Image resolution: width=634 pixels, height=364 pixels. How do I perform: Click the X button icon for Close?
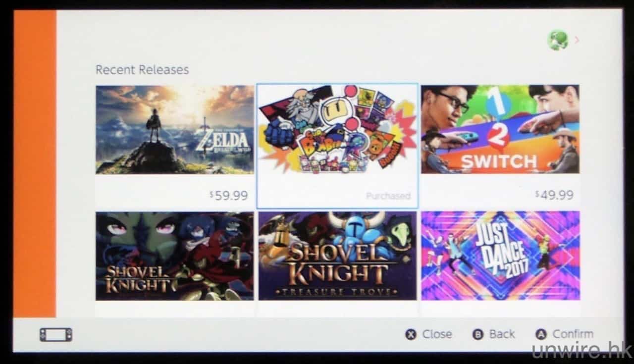click(411, 335)
